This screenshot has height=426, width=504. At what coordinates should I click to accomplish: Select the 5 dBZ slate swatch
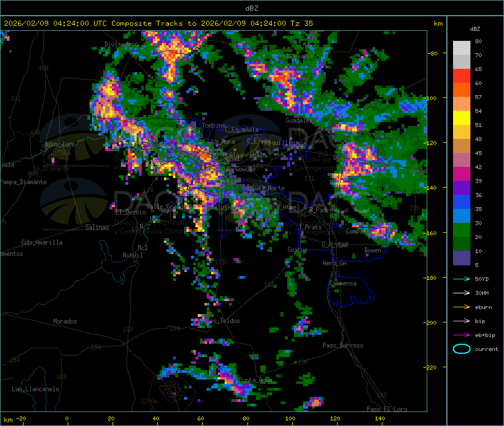click(x=461, y=258)
